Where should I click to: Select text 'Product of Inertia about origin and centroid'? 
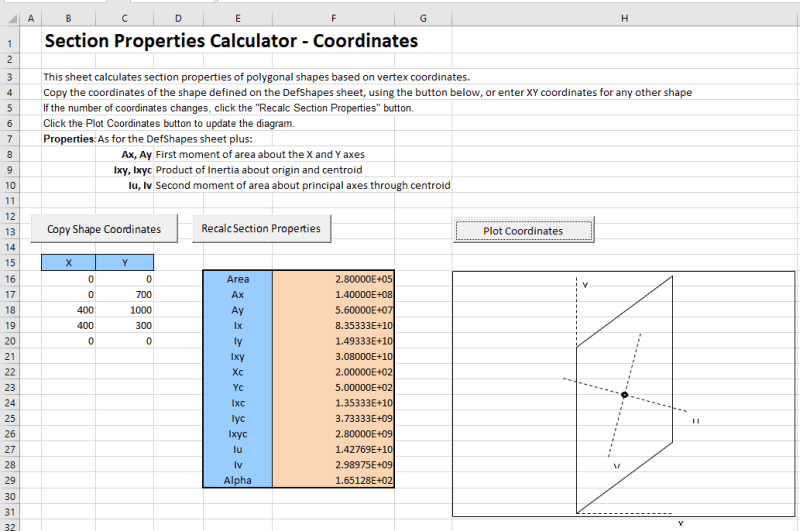point(259,170)
